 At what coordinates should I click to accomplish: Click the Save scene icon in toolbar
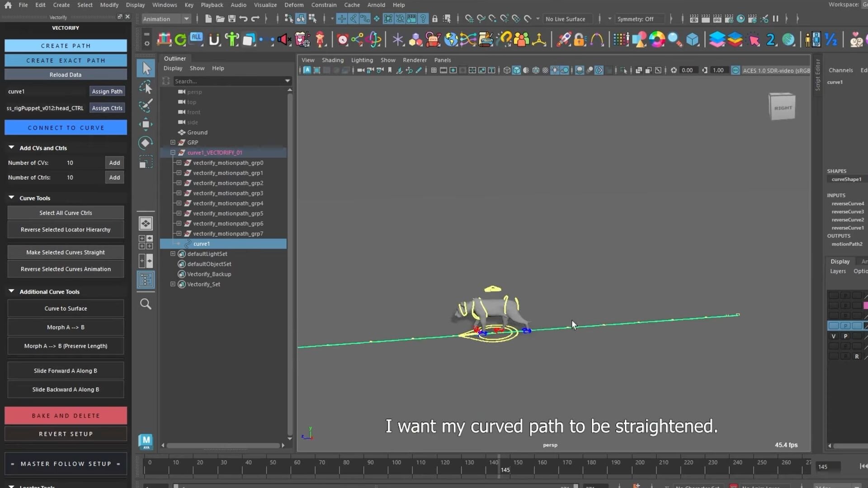[x=232, y=19]
